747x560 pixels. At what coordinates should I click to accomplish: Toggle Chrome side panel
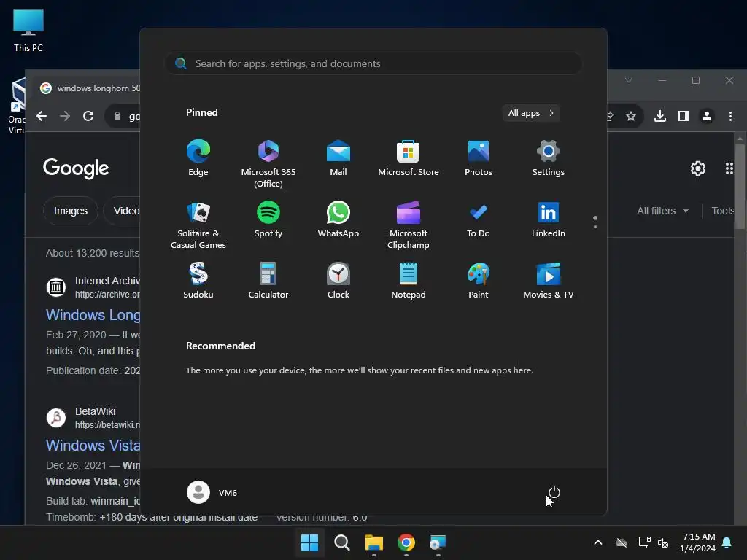click(683, 116)
